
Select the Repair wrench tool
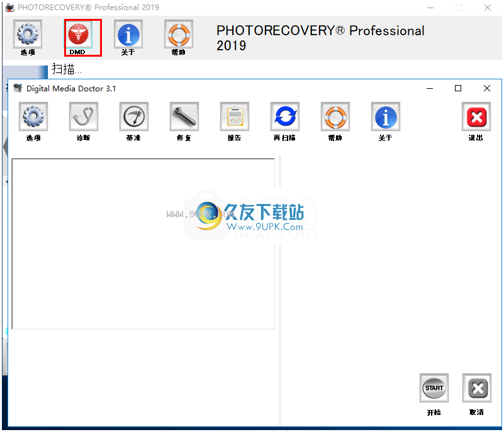point(184,117)
